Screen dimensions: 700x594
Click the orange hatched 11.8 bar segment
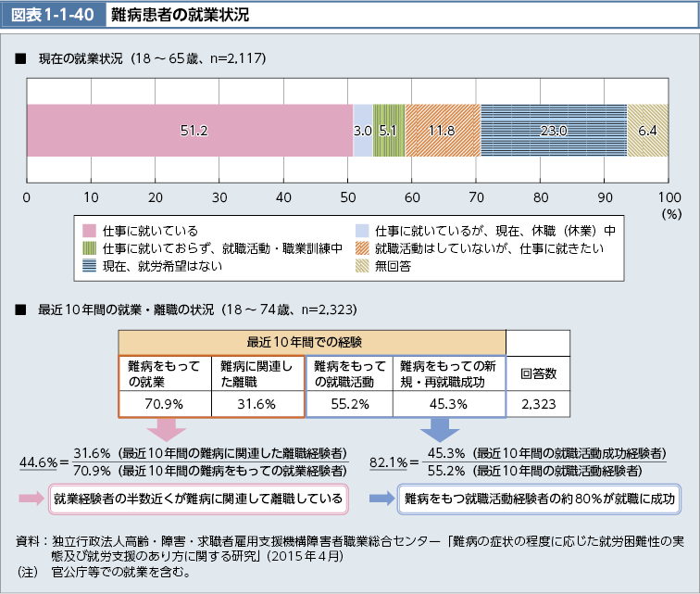(443, 131)
